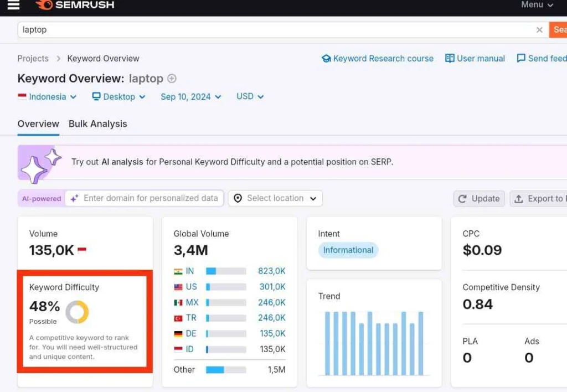The image size is (567, 392).
Task: Click the DE country code link
Action: (x=191, y=334)
